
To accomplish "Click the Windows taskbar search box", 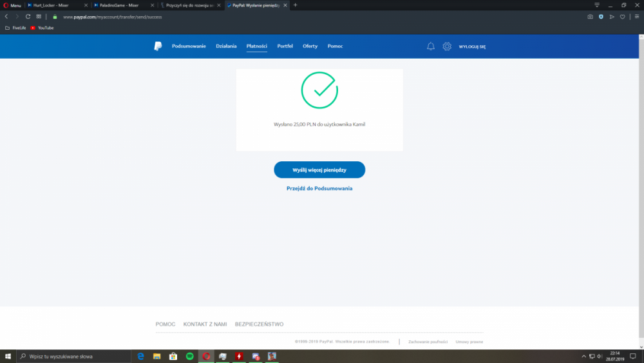I will pos(74,357).
